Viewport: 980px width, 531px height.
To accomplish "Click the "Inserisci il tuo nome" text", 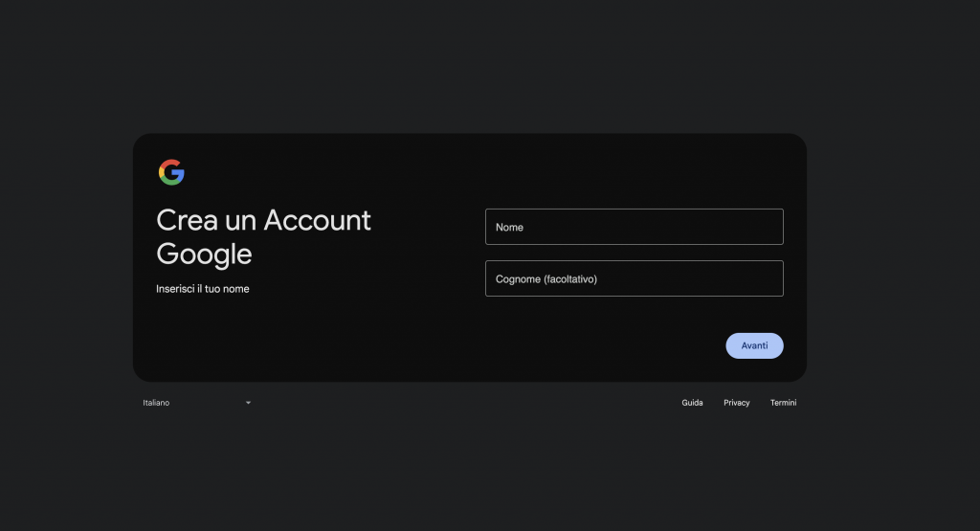I will click(203, 289).
